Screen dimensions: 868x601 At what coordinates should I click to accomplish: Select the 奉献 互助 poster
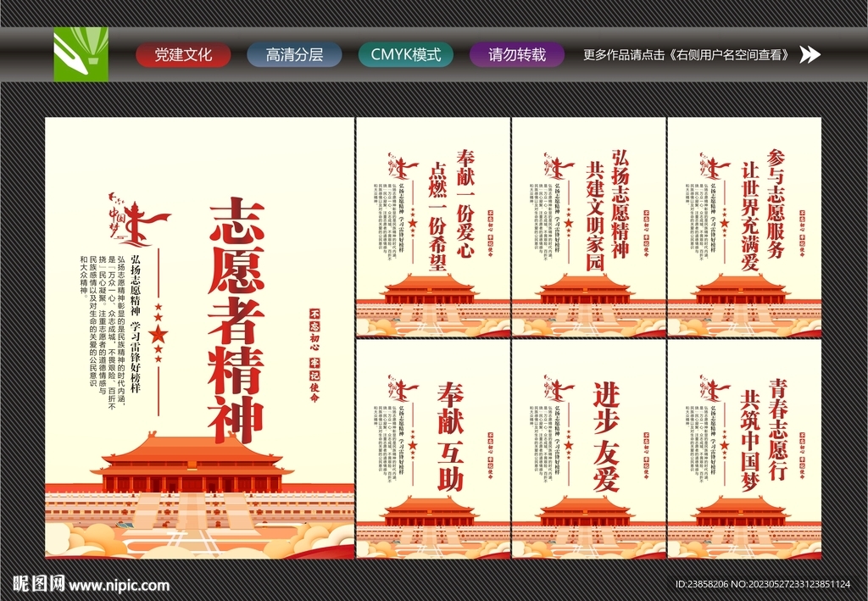pos(433,449)
